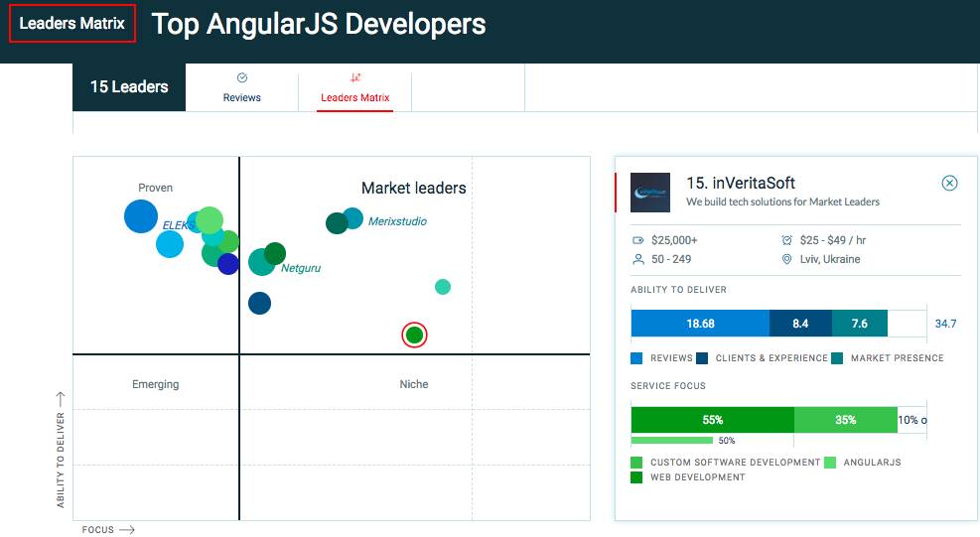Click the Reviews checkmark icon
This screenshot has width=980, height=537.
tap(242, 77)
